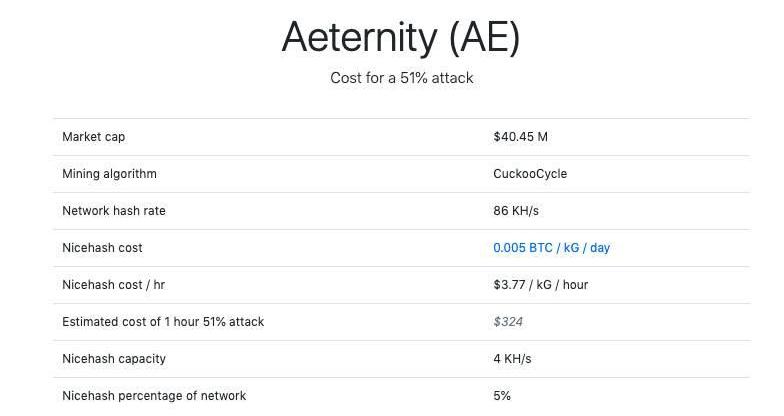Click the Market cap row label
This screenshot has height=416, width=784.
click(93, 137)
